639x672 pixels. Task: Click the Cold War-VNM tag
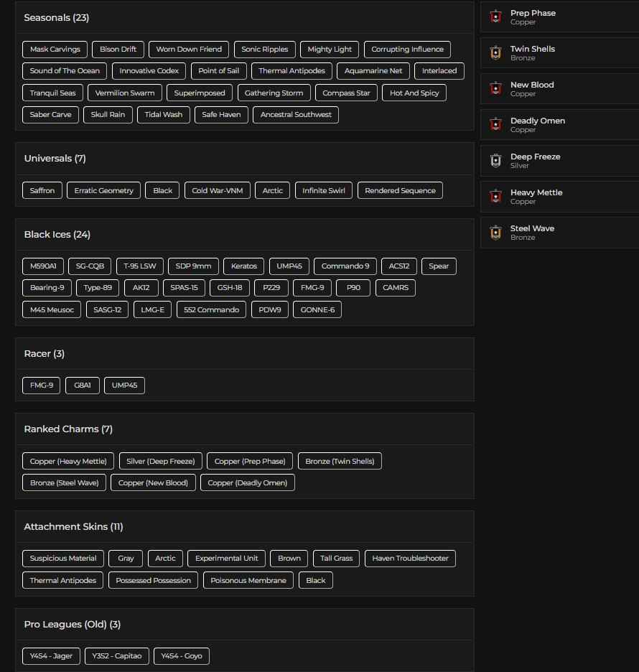[x=218, y=190]
